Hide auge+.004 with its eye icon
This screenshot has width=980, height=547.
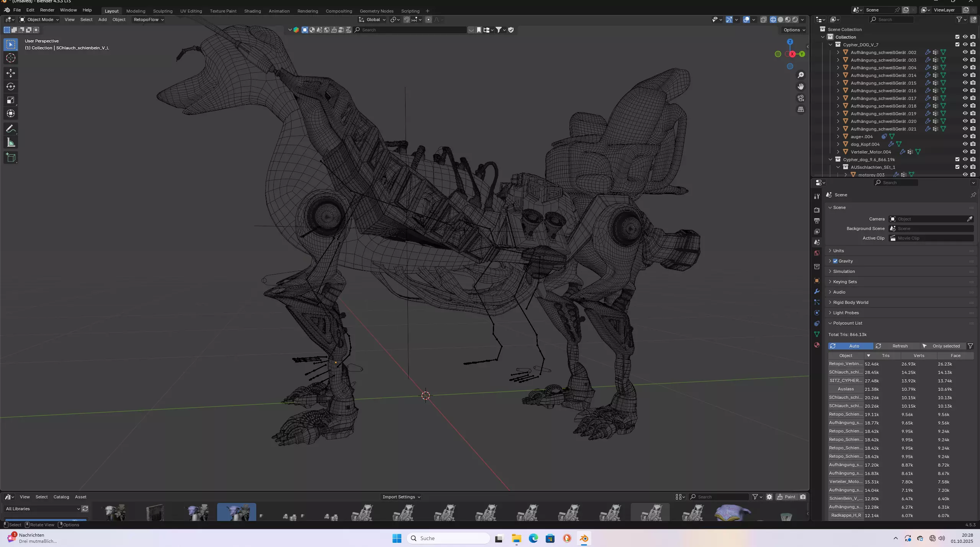tap(965, 137)
